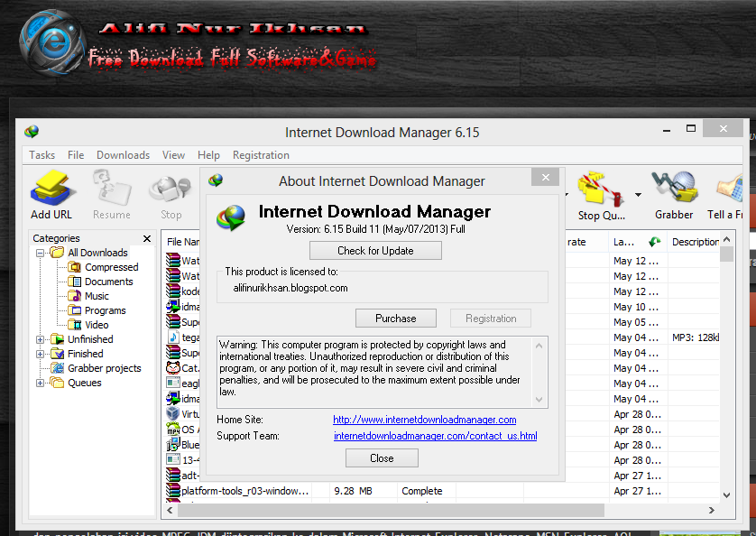This screenshot has width=756, height=536.
Task: Open the Stop Queue dropdown arrow
Action: point(638,195)
